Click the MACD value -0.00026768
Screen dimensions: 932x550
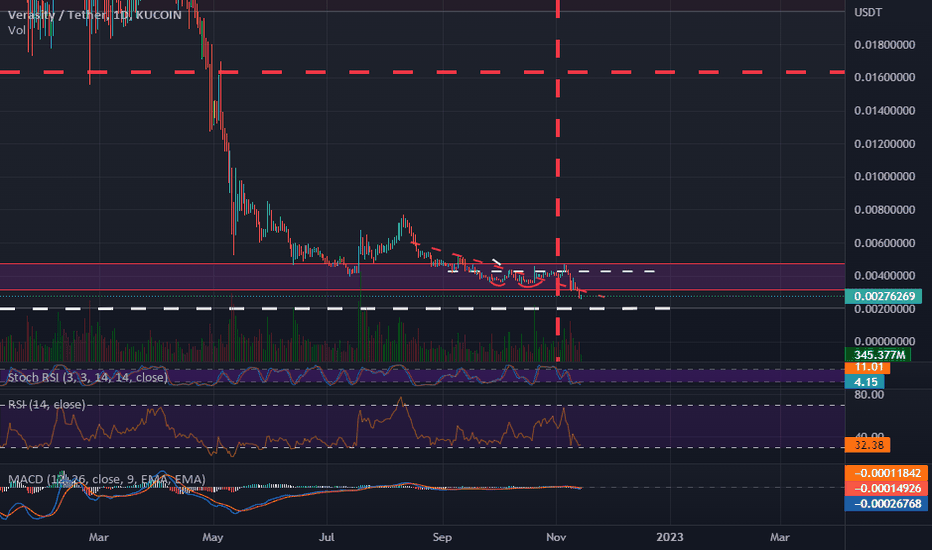(x=886, y=504)
